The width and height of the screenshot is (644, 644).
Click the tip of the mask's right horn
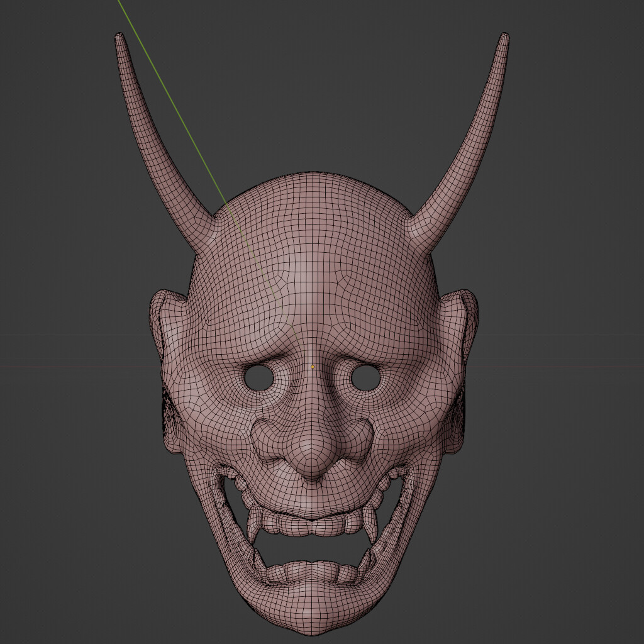coord(504,36)
